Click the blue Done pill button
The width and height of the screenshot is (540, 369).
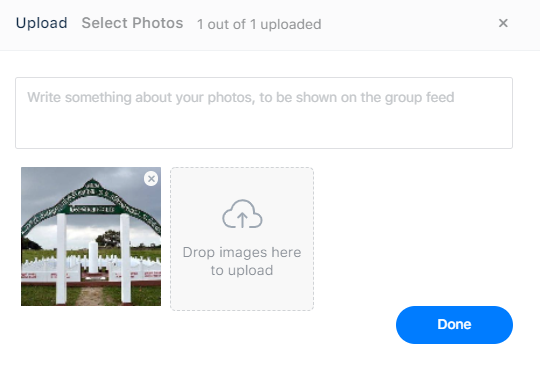click(454, 325)
